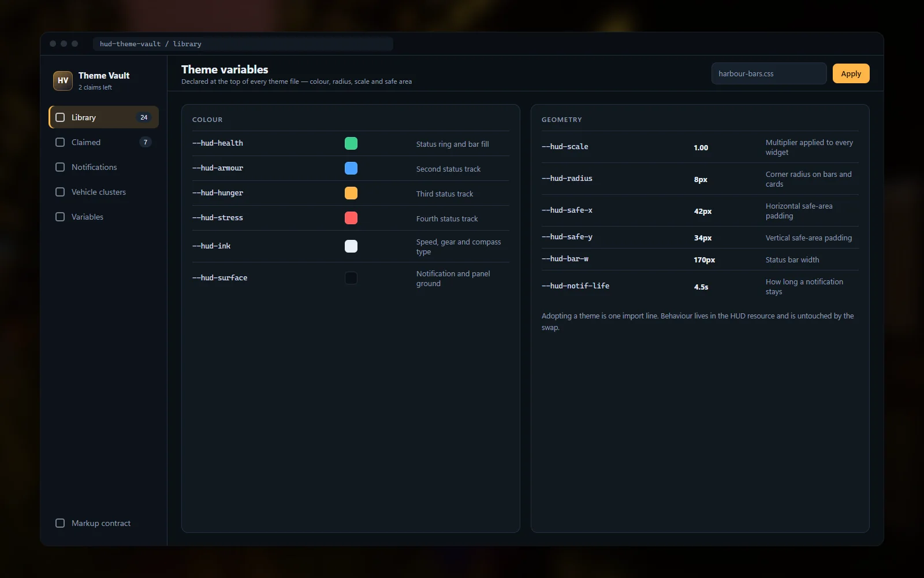Select Vehicle clusters in sidebar

coord(104,192)
